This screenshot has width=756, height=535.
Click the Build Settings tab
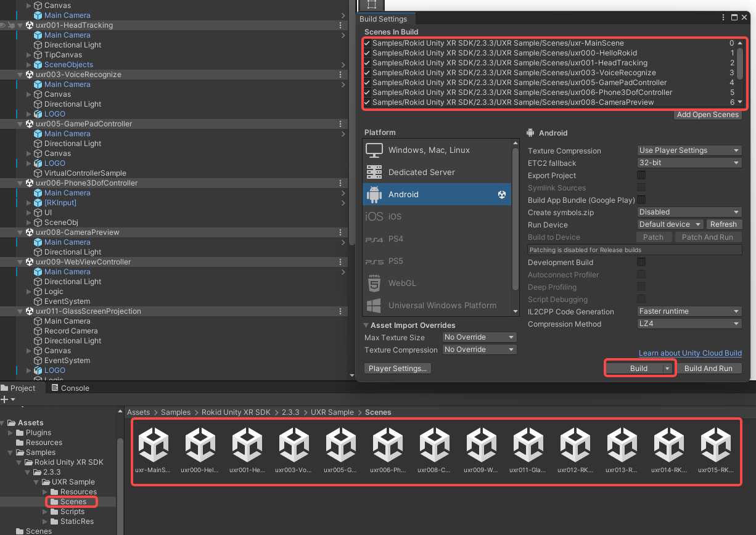[383, 19]
